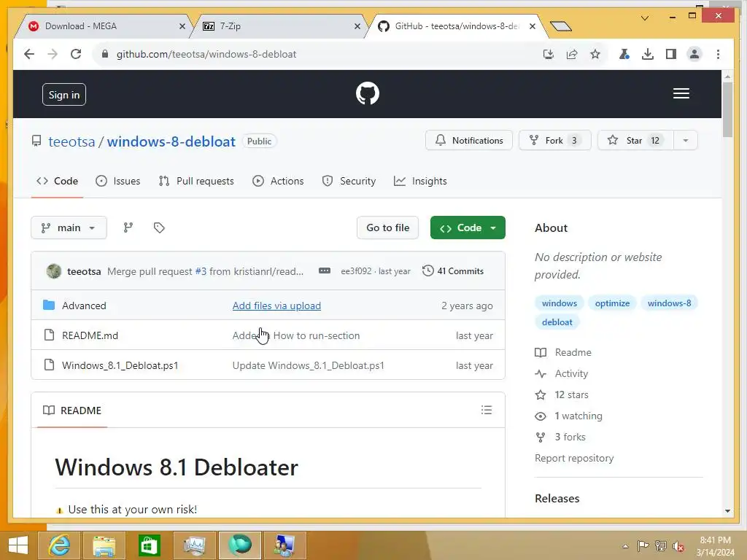The width and height of the screenshot is (747, 560).
Task: Click the muted volume tray icon
Action: (x=678, y=546)
